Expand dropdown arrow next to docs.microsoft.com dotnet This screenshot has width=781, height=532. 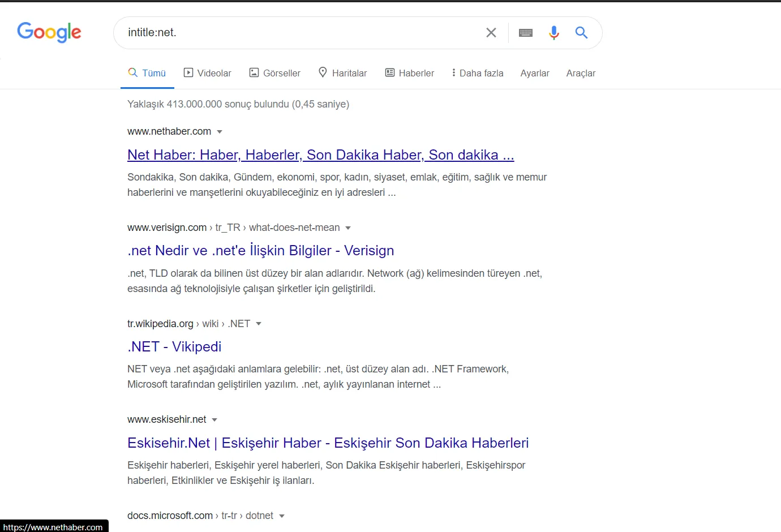(282, 516)
